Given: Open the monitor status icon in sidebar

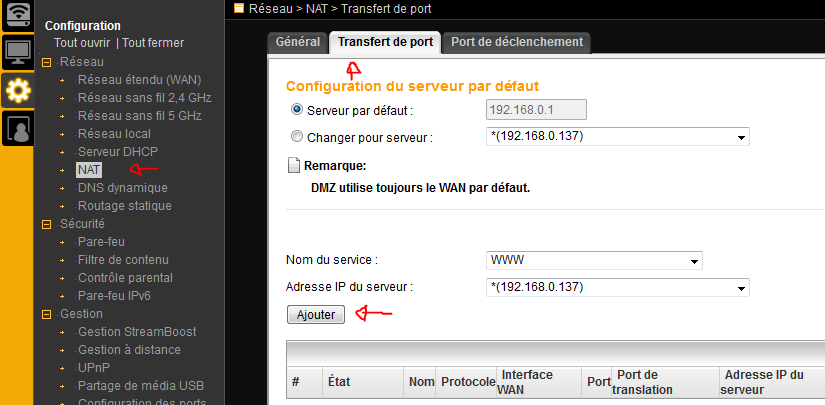Looking at the screenshot, I should click(x=17, y=51).
